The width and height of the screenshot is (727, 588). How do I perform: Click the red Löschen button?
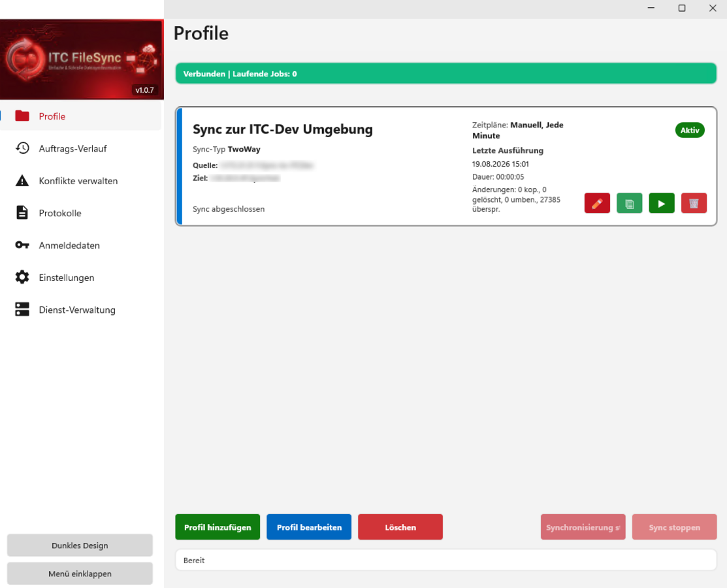[400, 527]
